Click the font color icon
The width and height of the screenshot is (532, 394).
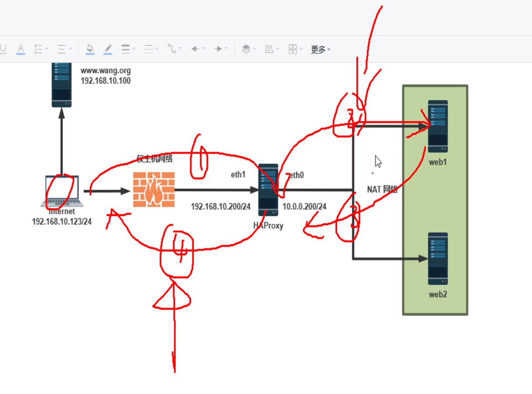pyautogui.click(x=21, y=49)
